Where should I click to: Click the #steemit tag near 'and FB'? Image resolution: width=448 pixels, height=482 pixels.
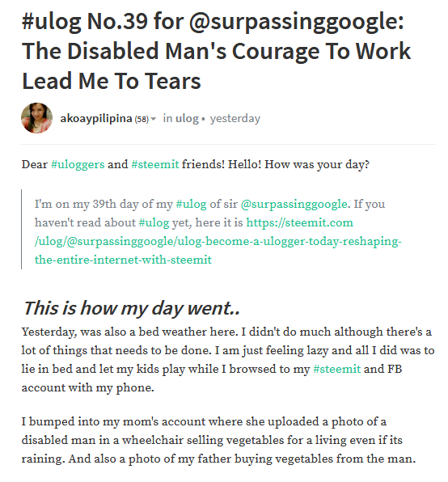click(x=336, y=369)
